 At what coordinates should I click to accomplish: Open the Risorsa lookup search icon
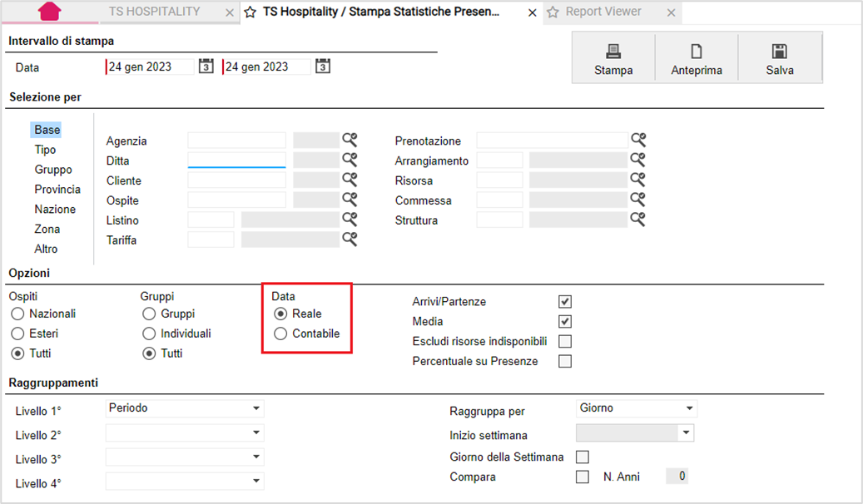638,180
